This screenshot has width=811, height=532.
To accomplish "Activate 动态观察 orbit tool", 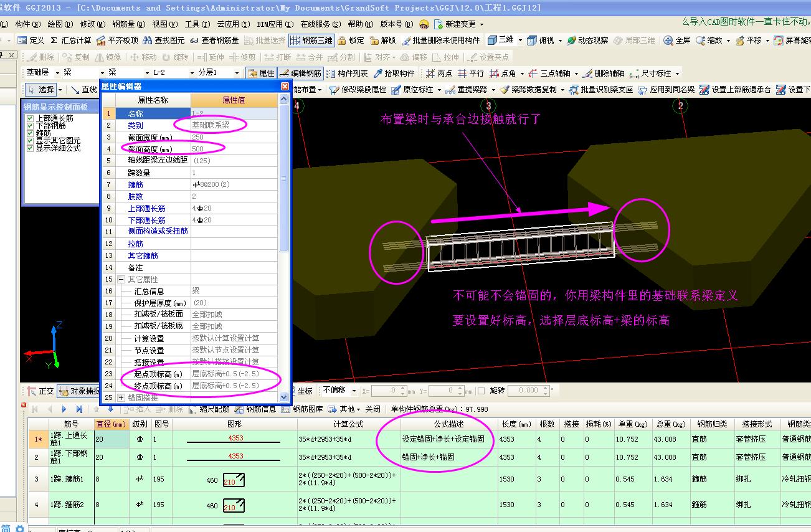I will click(587, 40).
